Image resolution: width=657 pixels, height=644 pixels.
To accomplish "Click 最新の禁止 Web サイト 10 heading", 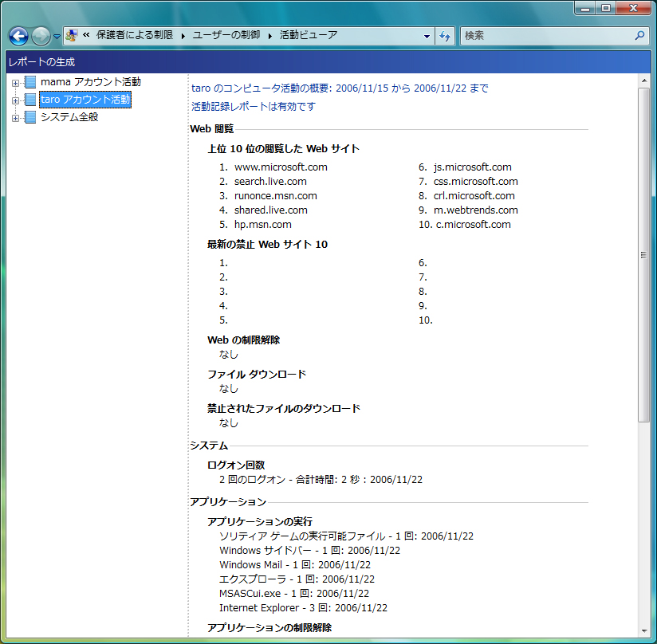I will (x=267, y=244).
